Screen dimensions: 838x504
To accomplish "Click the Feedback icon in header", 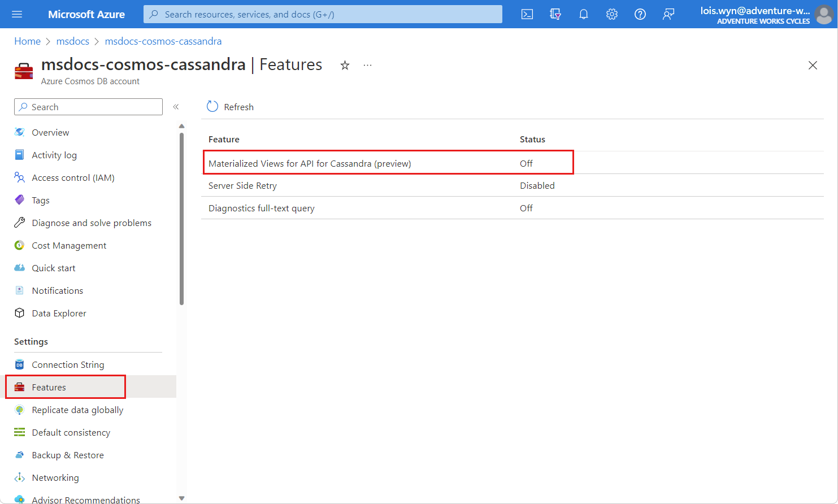I will point(668,14).
